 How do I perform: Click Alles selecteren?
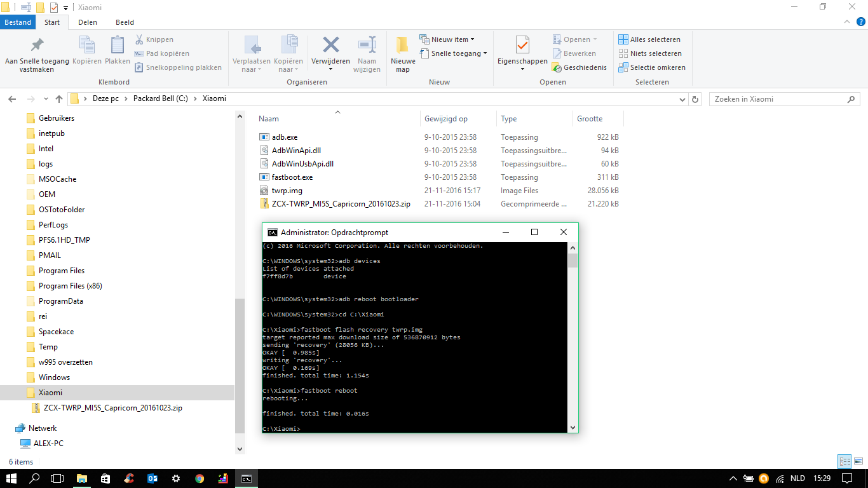click(x=649, y=39)
